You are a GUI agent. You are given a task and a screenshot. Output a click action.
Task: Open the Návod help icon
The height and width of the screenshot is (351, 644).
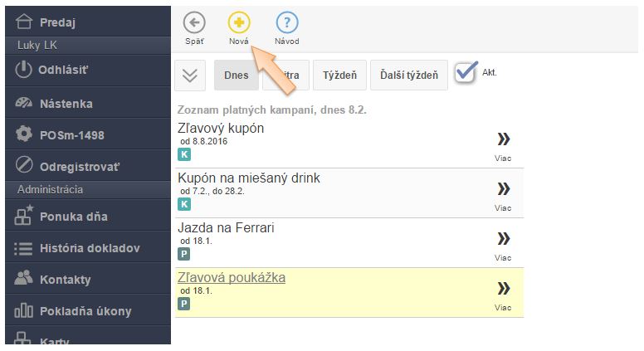286,22
